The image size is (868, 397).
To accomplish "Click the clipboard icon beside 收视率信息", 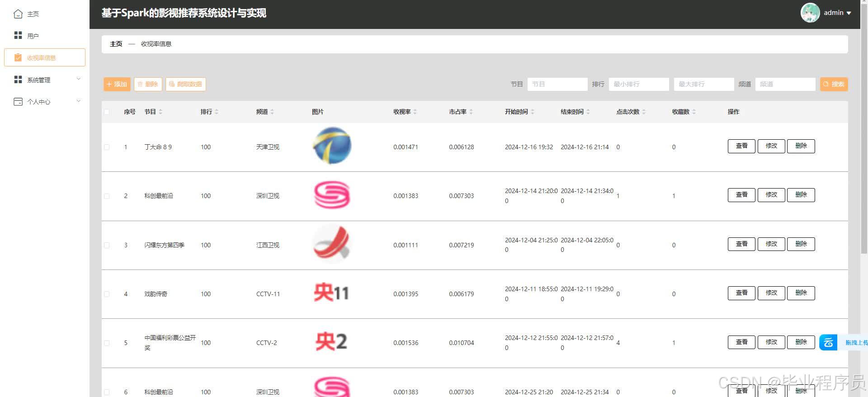I will tap(18, 57).
